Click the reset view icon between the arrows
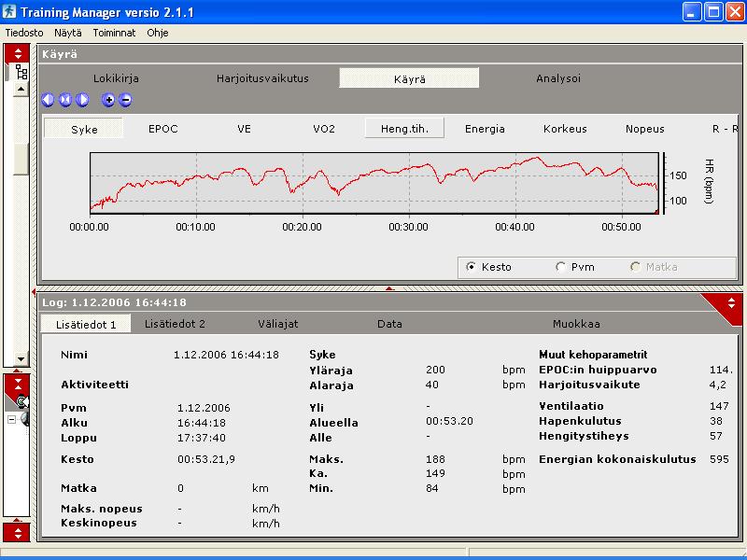The width and height of the screenshot is (747, 560). (65, 100)
